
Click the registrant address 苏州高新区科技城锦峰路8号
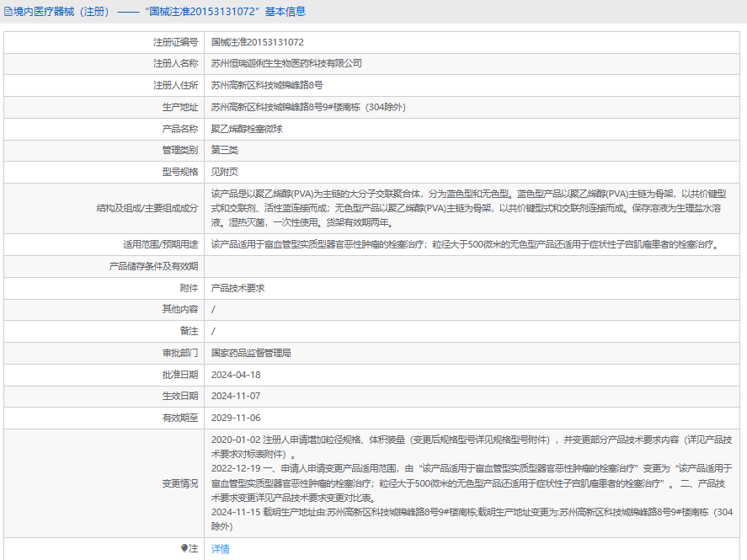(x=267, y=85)
